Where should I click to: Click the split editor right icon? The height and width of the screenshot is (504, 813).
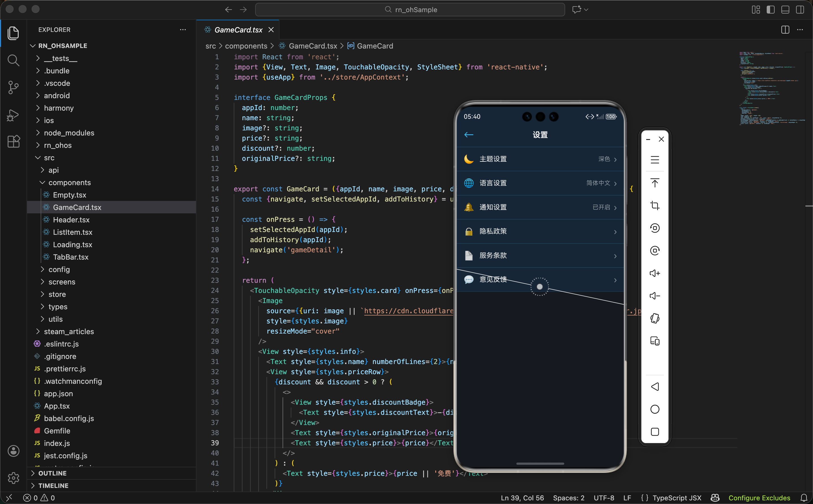[x=785, y=30]
